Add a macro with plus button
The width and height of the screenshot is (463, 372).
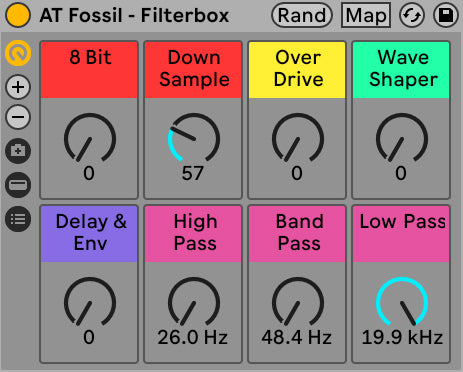pyautogui.click(x=18, y=87)
